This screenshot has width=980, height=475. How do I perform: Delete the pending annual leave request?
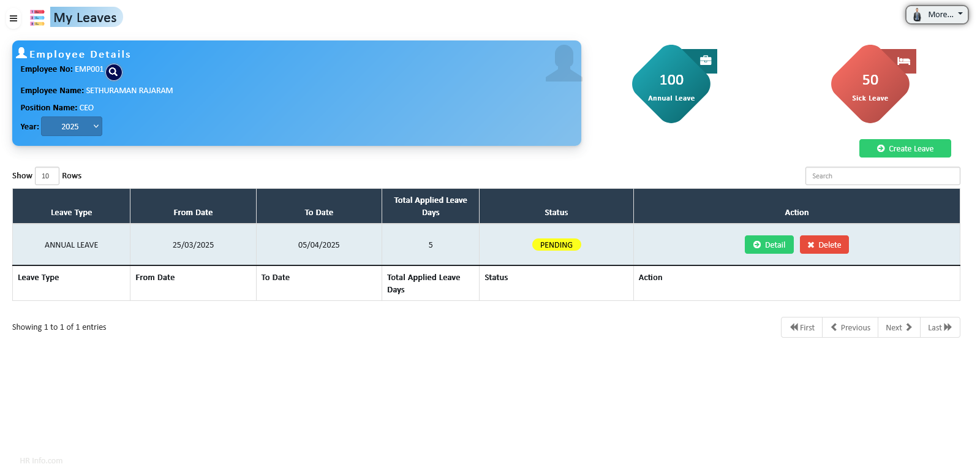pos(824,245)
